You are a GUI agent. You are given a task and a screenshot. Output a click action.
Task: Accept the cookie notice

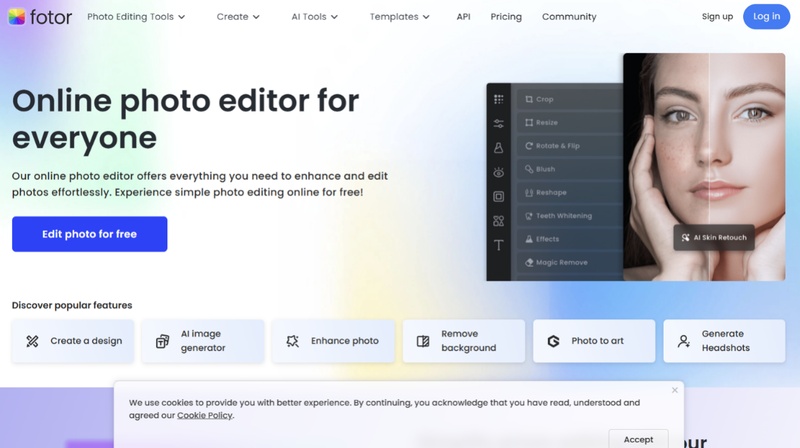click(x=638, y=439)
